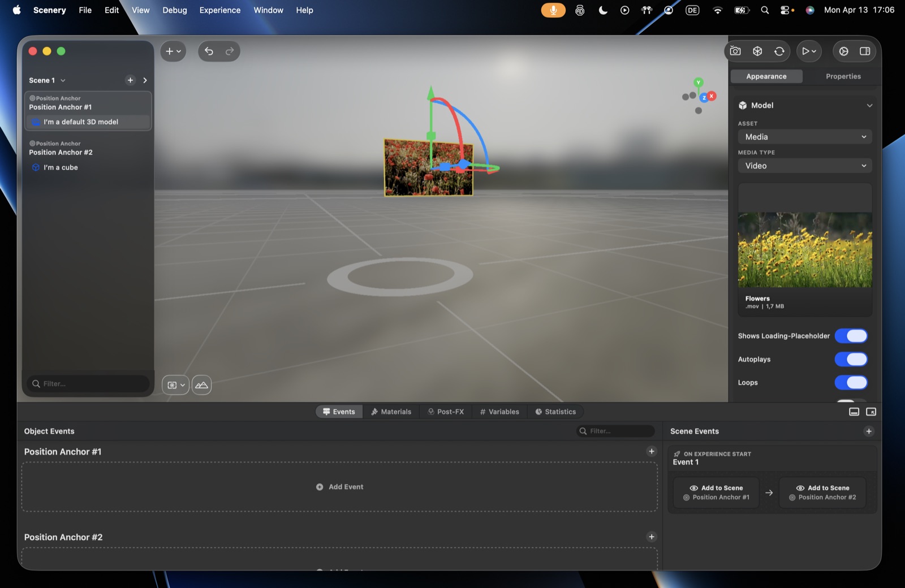
Task: Select 'I'm a default 3D model' row
Action: pos(88,122)
